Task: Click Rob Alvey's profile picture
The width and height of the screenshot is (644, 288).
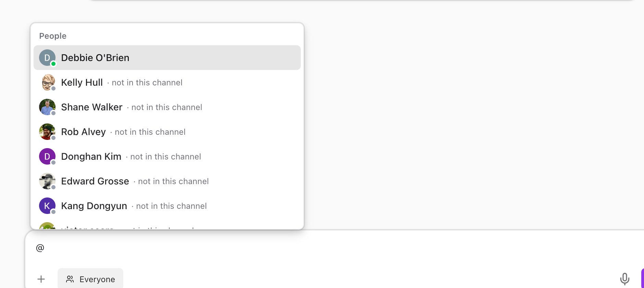Action: coord(47,132)
